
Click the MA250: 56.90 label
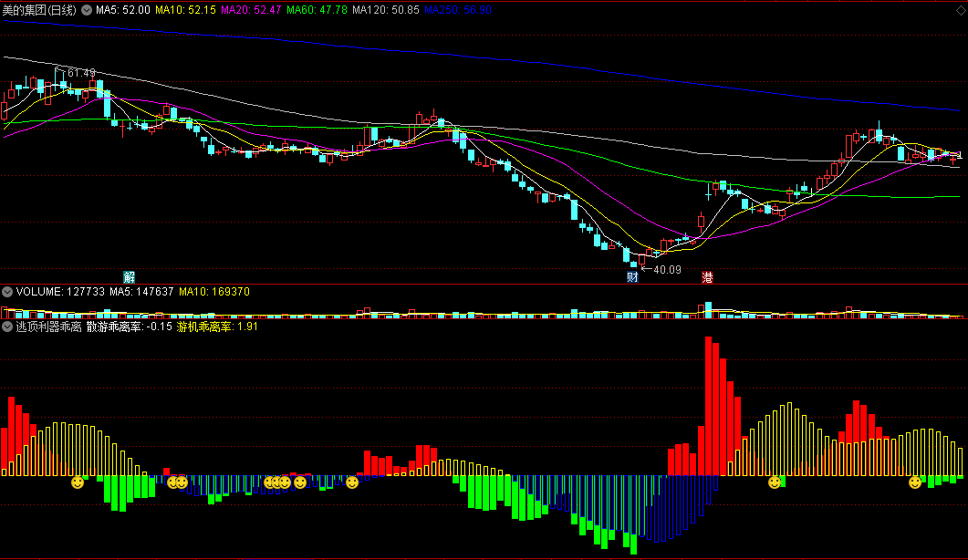click(x=458, y=10)
